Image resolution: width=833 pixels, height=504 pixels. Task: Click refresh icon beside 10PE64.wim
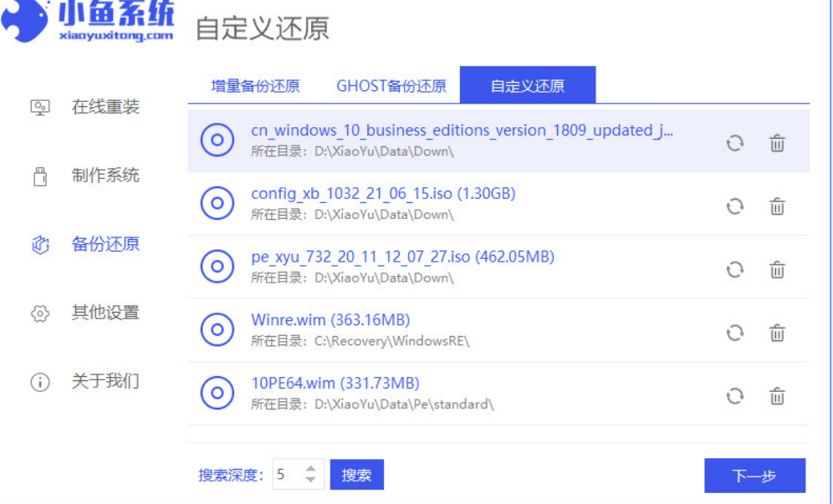pyautogui.click(x=734, y=395)
